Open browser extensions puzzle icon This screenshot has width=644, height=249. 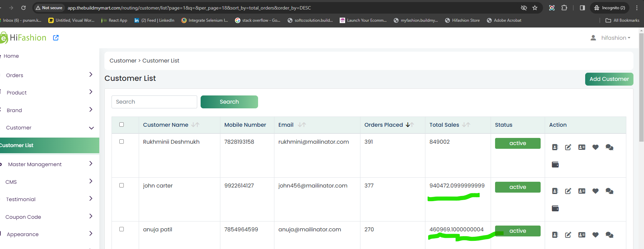pos(564,8)
